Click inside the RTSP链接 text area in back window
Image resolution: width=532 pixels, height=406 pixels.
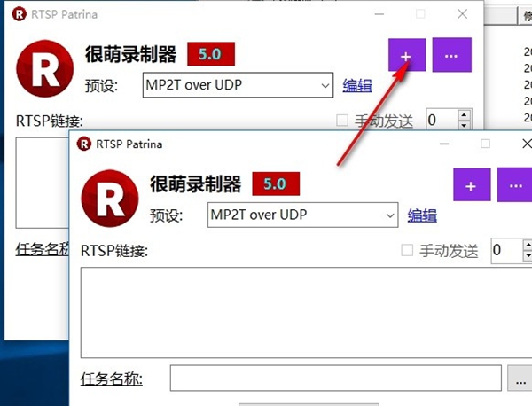[x=43, y=183]
